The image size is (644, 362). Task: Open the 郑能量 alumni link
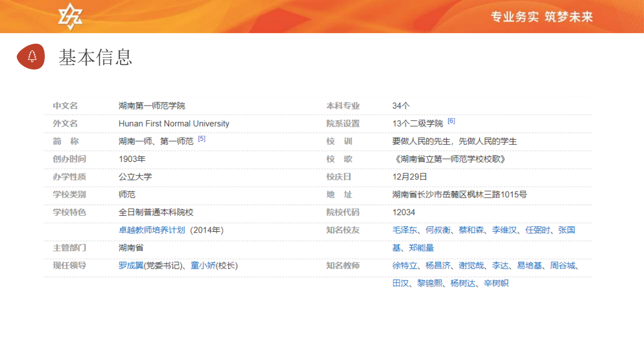point(421,248)
